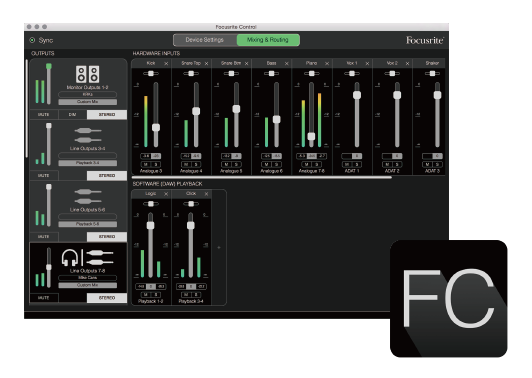Viewport: 532px width, 378px height.
Task: Toggle solo on the Analogue 6 channel
Action: (x=277, y=165)
